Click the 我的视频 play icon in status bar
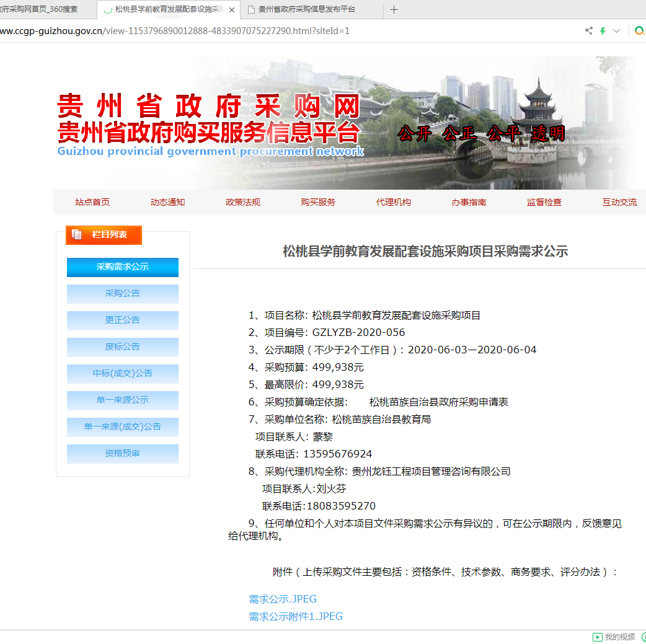Screen dimensions: 646x644 [598, 637]
